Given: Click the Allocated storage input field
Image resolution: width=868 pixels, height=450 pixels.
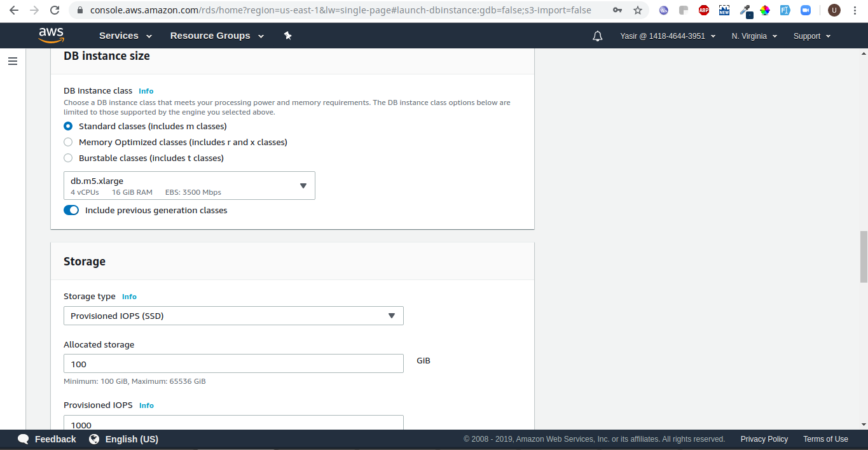Looking at the screenshot, I should [233, 363].
